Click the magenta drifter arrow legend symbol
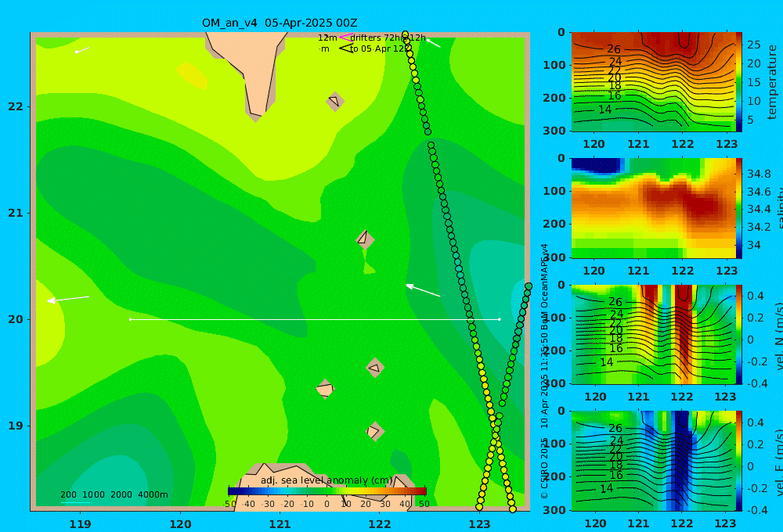 [345, 38]
